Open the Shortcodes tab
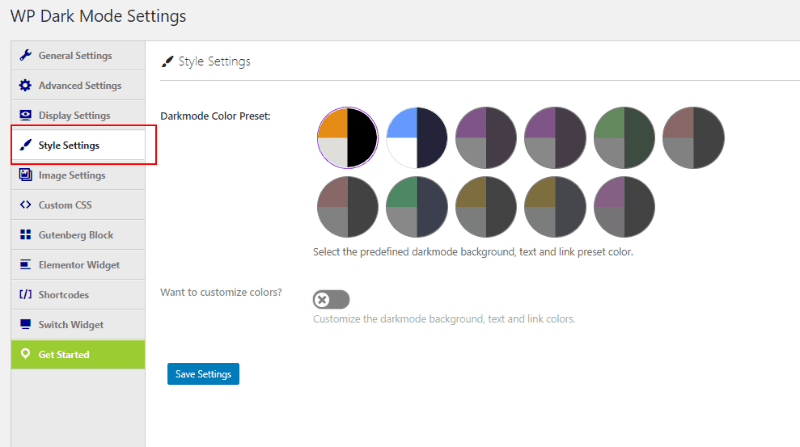800x447 pixels. click(x=66, y=295)
